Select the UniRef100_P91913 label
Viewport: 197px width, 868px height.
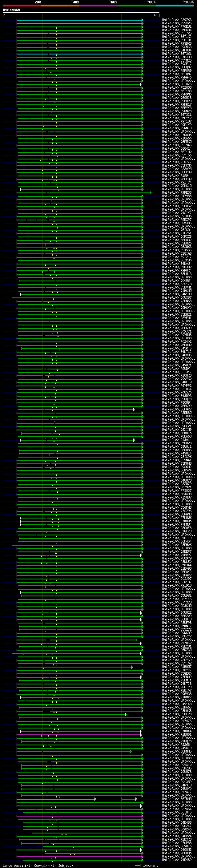(177, 586)
